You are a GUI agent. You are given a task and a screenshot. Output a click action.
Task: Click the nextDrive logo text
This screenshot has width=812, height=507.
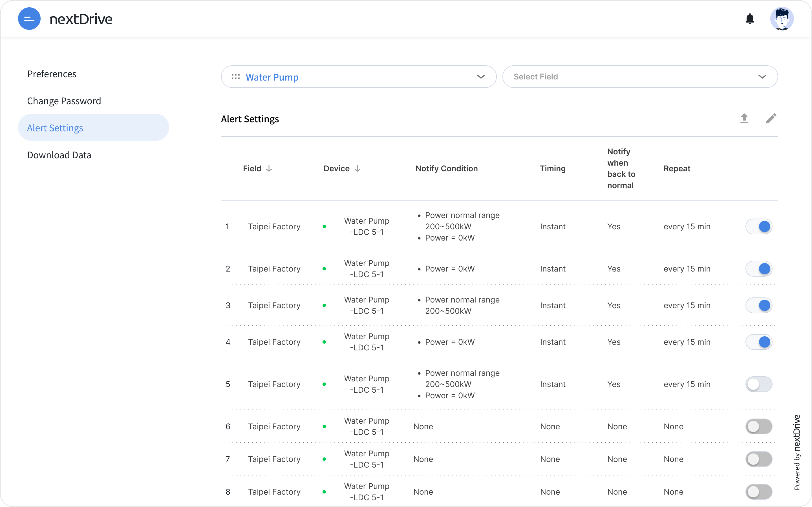click(x=81, y=19)
